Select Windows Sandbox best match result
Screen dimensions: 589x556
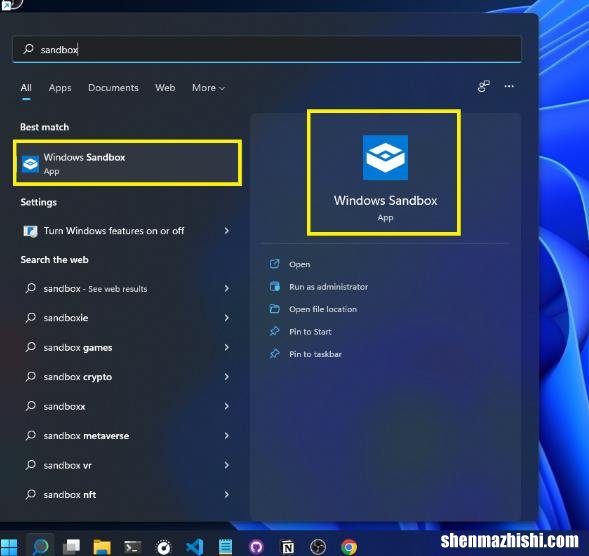click(x=127, y=163)
